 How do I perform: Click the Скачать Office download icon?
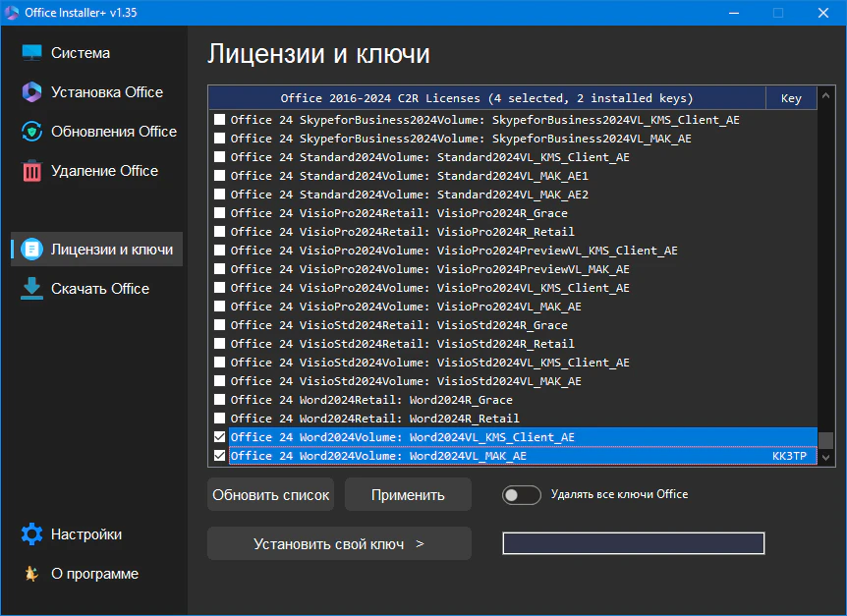[32, 289]
